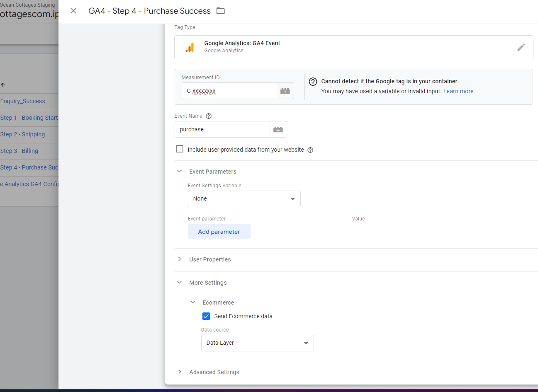Click Google Analytics: GA4 Event tag type

[353, 47]
